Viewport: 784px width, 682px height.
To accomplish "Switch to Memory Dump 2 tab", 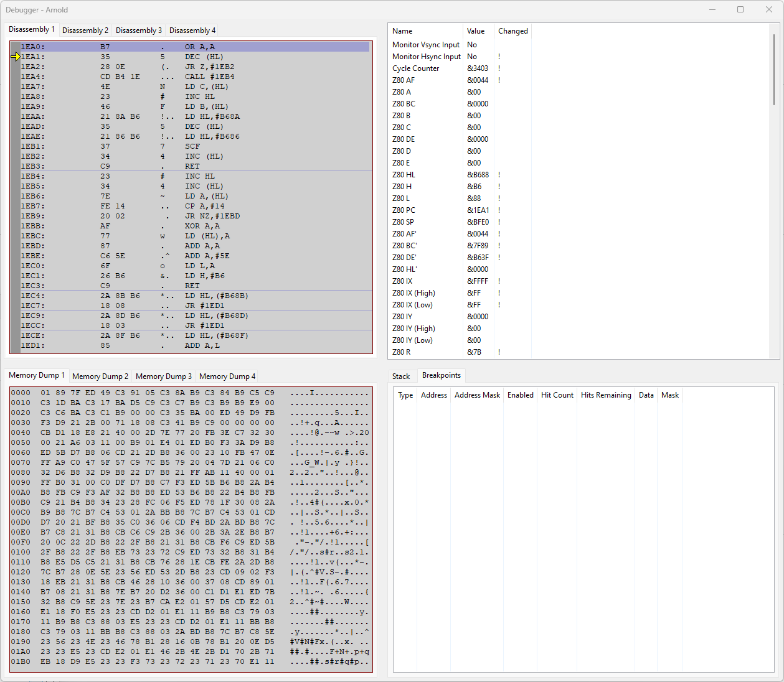I will tap(100, 376).
